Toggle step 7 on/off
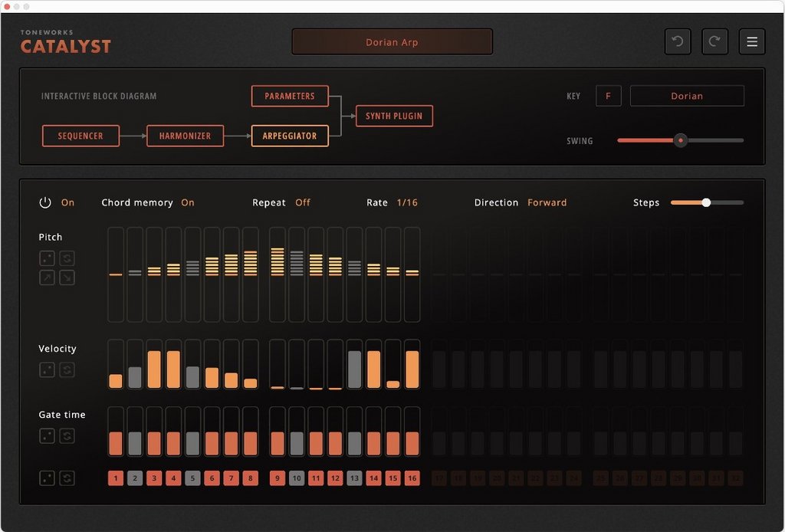The height and width of the screenshot is (532, 785). coord(232,478)
